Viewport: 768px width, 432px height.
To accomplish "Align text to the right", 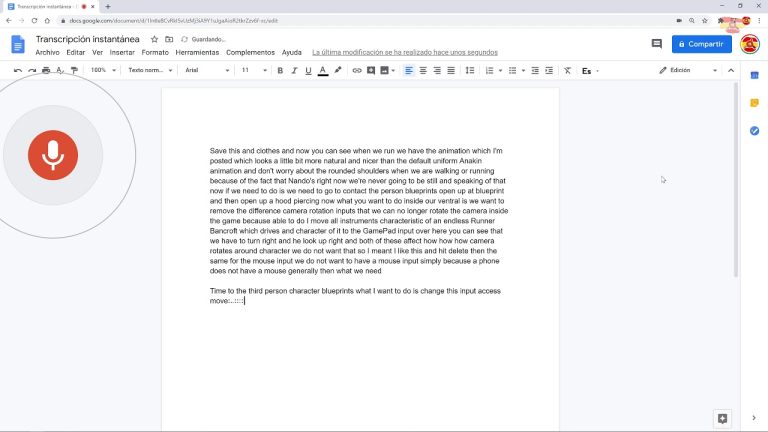I will [437, 71].
